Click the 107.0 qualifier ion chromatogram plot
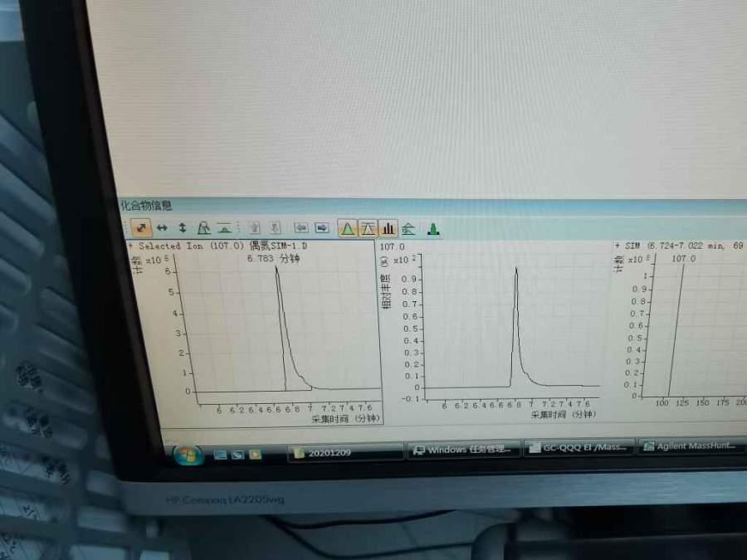Image resolution: width=747 pixels, height=560 pixels. point(516,332)
